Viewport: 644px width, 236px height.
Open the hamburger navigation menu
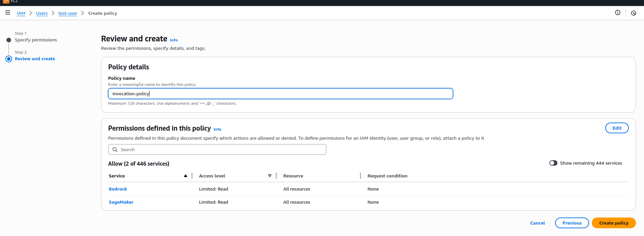click(x=8, y=13)
